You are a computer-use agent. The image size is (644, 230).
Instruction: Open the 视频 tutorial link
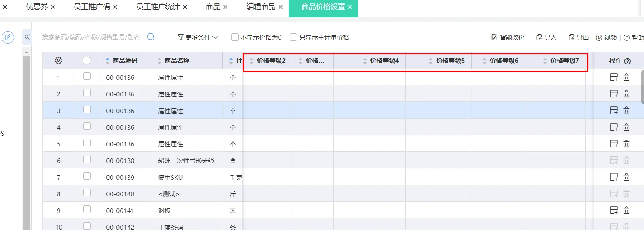pyautogui.click(x=607, y=37)
